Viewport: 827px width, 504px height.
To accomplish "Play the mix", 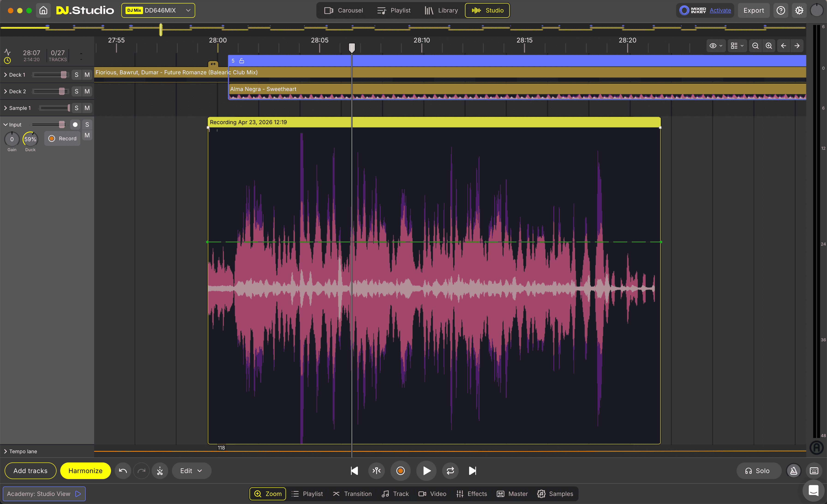I will pos(426,471).
